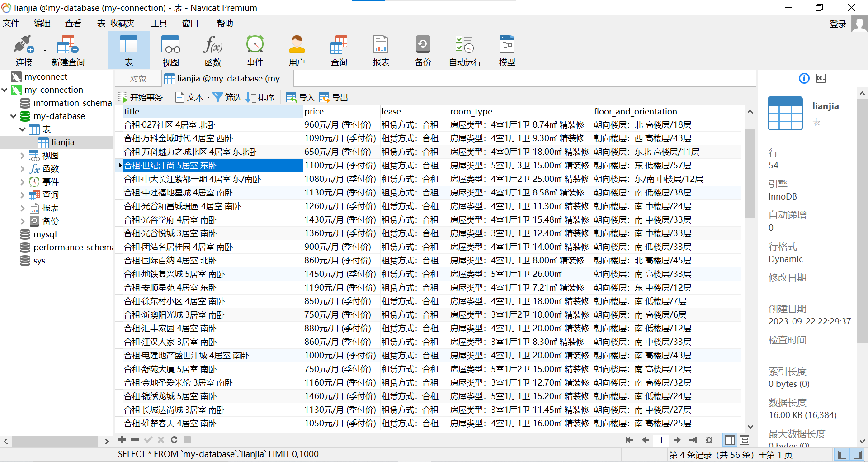
Task: Open the User (用户) toolbar icon
Action: 297,50
